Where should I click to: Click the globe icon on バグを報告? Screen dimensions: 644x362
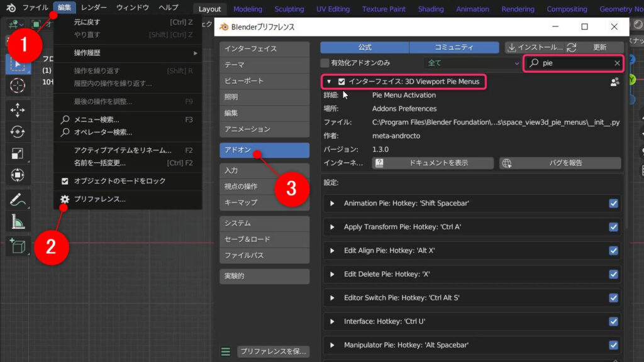(x=507, y=163)
